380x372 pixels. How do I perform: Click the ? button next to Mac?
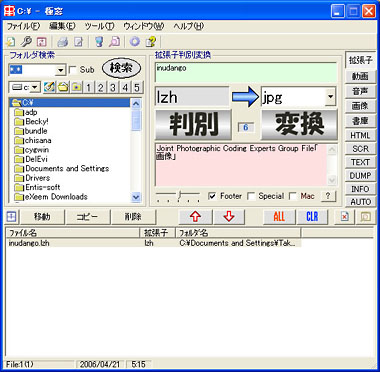[x=328, y=196]
